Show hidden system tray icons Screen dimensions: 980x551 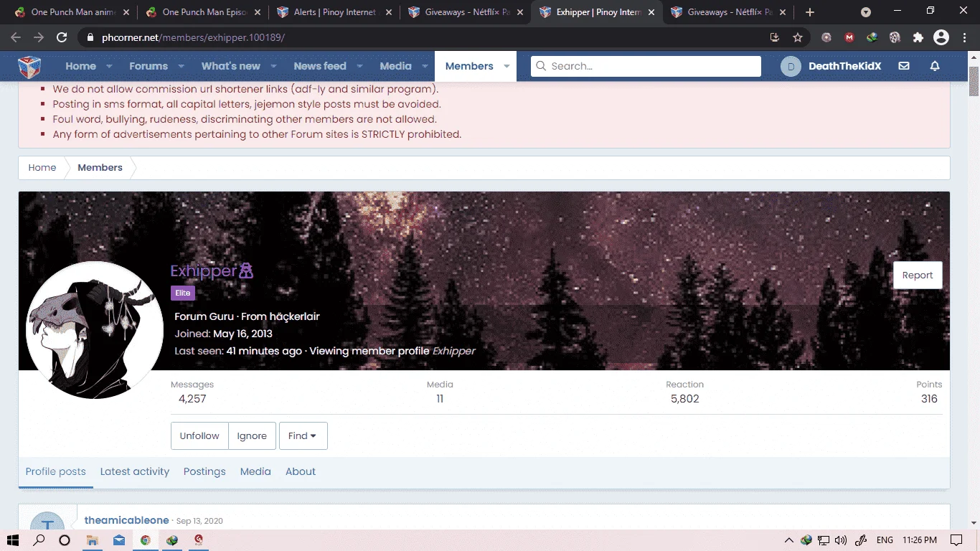pos(789,540)
